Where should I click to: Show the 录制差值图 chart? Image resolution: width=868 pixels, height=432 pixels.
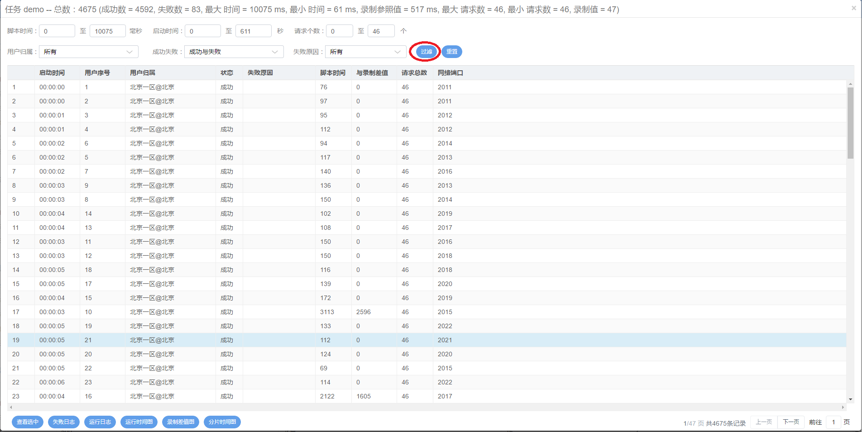[181, 422]
